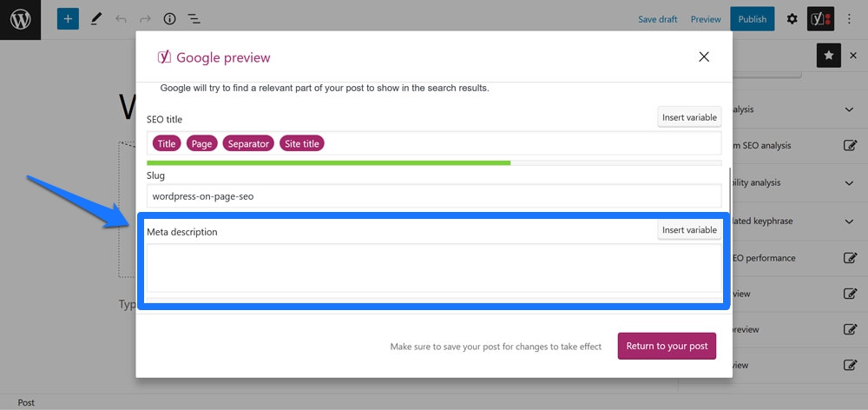
Task: Open the three-dot options menu
Action: pyautogui.click(x=849, y=19)
